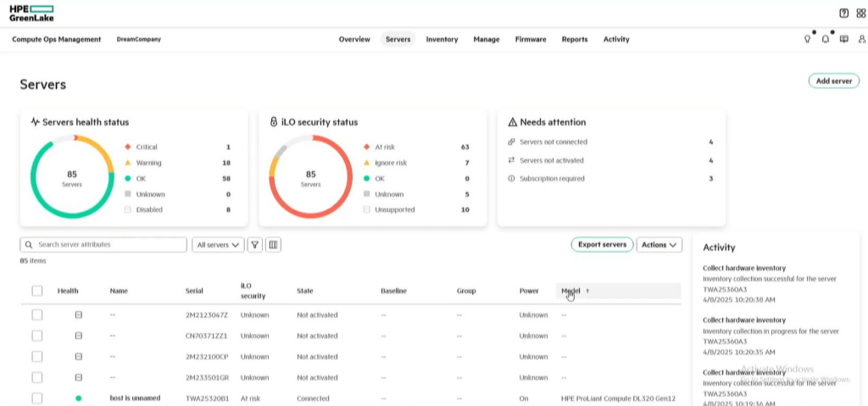Click the iLO security lock icon
This screenshot has height=406, width=868.
[274, 122]
